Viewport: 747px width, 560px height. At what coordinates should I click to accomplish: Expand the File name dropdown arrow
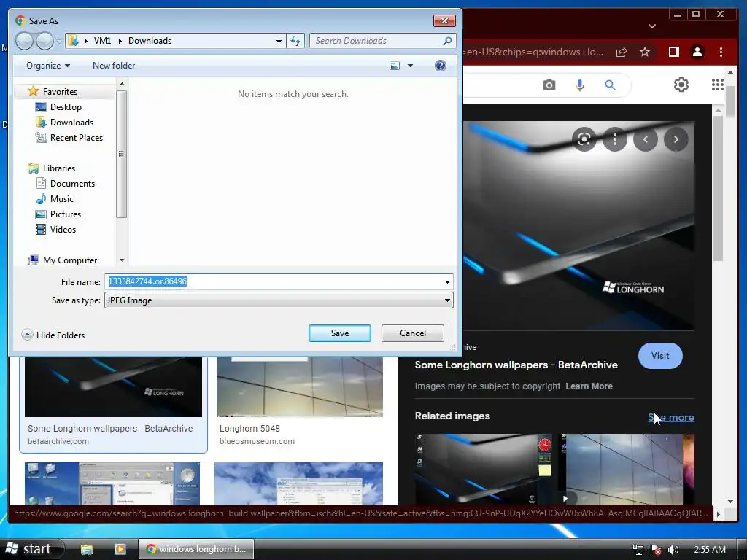(x=447, y=282)
